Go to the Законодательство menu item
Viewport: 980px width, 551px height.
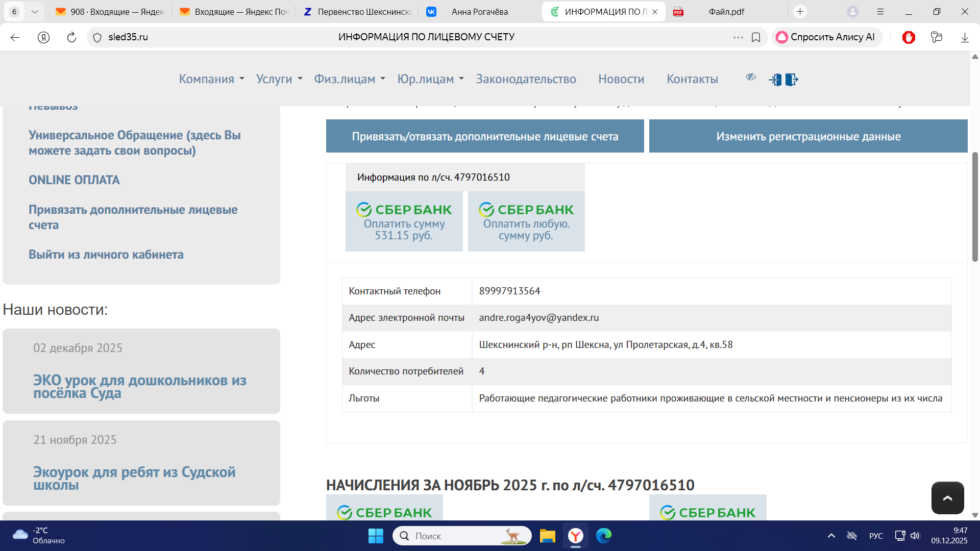(526, 79)
